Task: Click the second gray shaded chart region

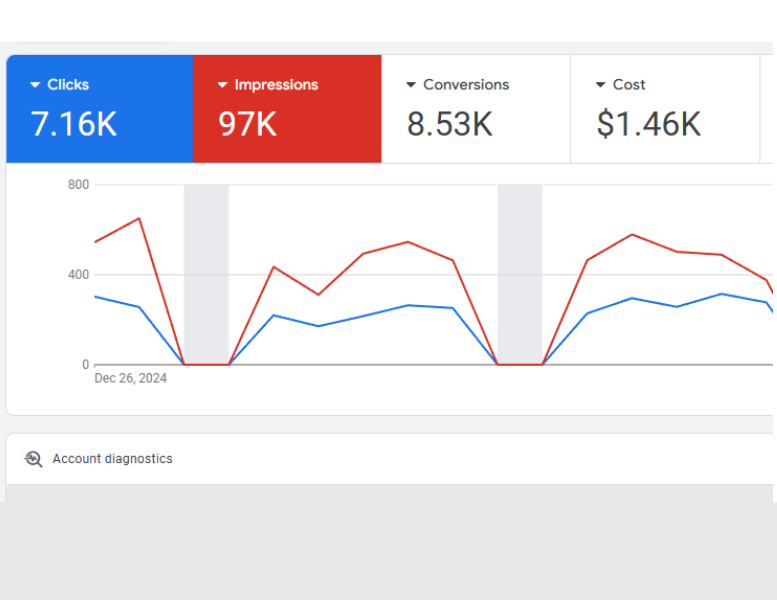Action: coord(520,275)
